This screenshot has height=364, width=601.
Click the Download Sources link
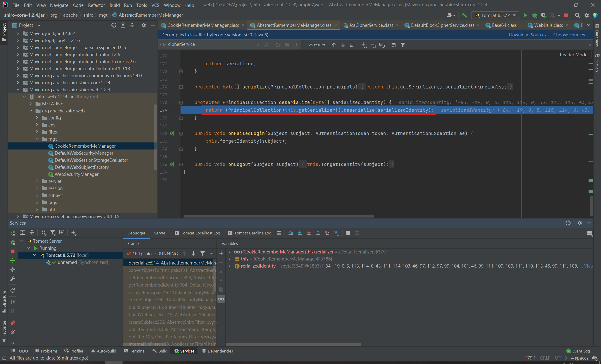pyautogui.click(x=527, y=35)
